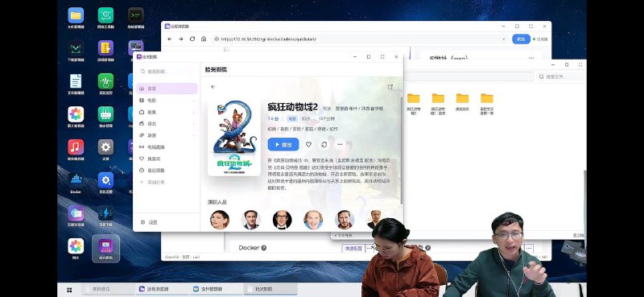Select 首页 in the sidebar

[x=167, y=89]
